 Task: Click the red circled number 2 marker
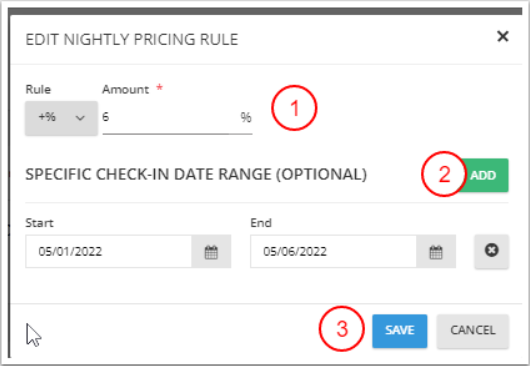click(444, 174)
